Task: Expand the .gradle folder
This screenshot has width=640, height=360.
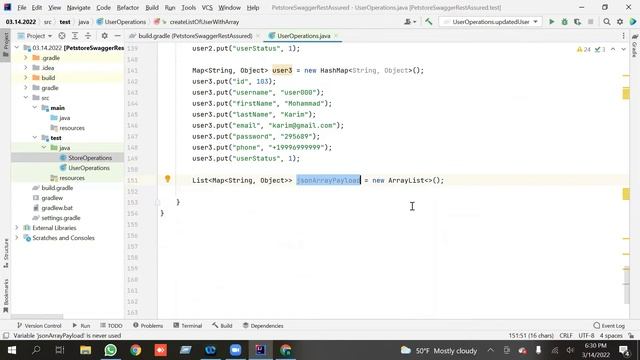Action: pos(26,58)
